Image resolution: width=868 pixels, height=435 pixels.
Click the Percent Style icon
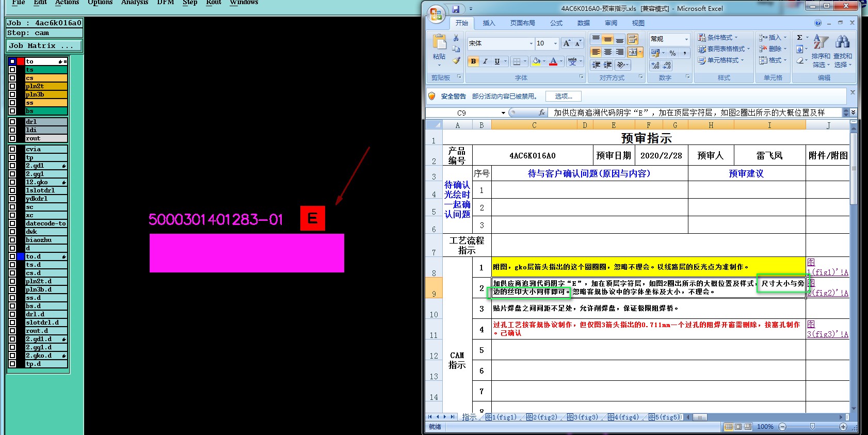click(672, 53)
